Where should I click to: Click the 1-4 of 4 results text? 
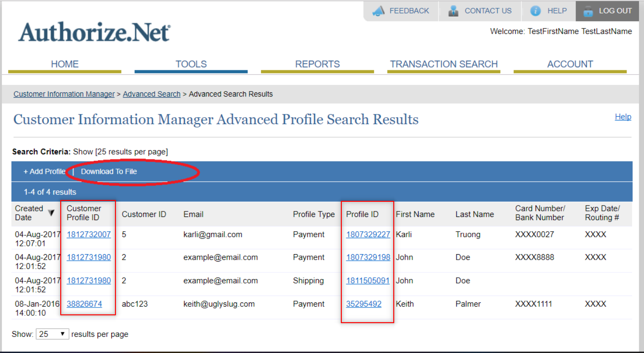coord(50,192)
